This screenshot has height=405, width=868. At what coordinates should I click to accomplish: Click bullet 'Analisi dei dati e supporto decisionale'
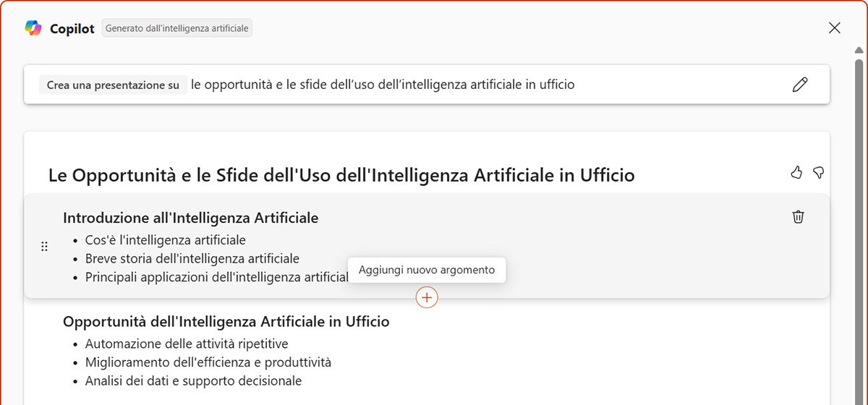[x=193, y=380]
